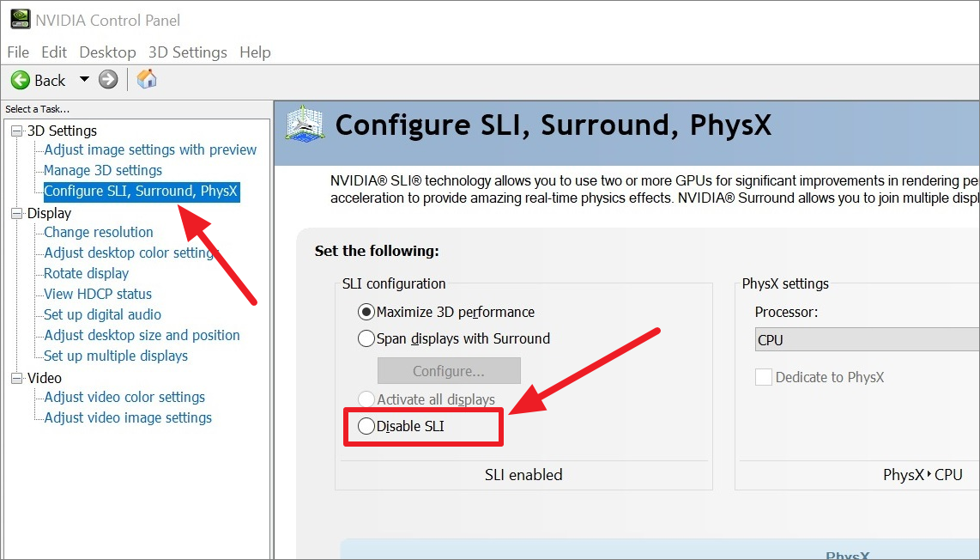Open the PhysX Processor dropdown showing CPU

pos(867,340)
